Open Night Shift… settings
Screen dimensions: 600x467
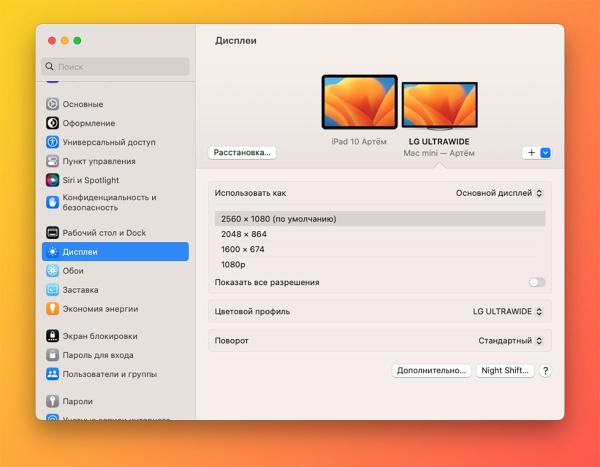click(x=505, y=371)
